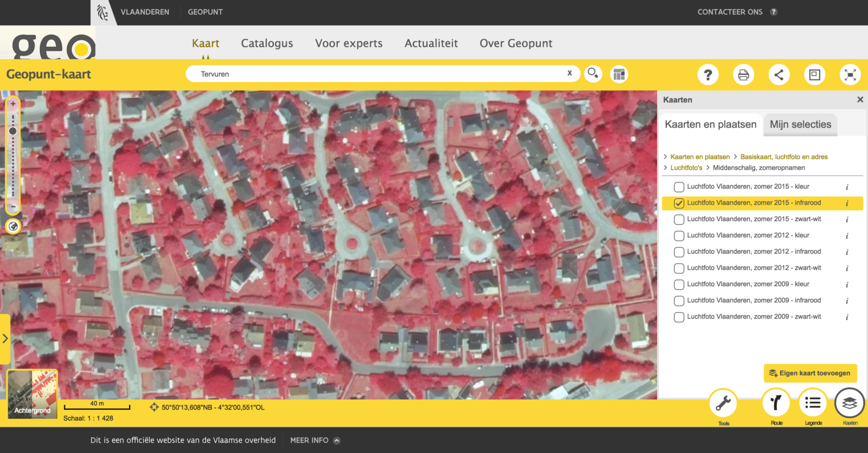Show info for zomer 2015 - kleur

(x=847, y=187)
